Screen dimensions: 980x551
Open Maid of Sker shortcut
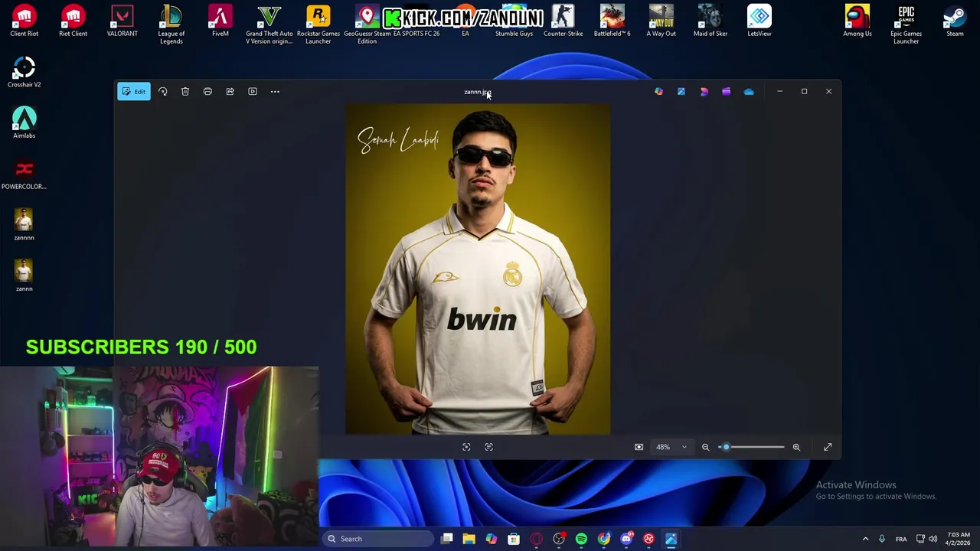point(710,21)
